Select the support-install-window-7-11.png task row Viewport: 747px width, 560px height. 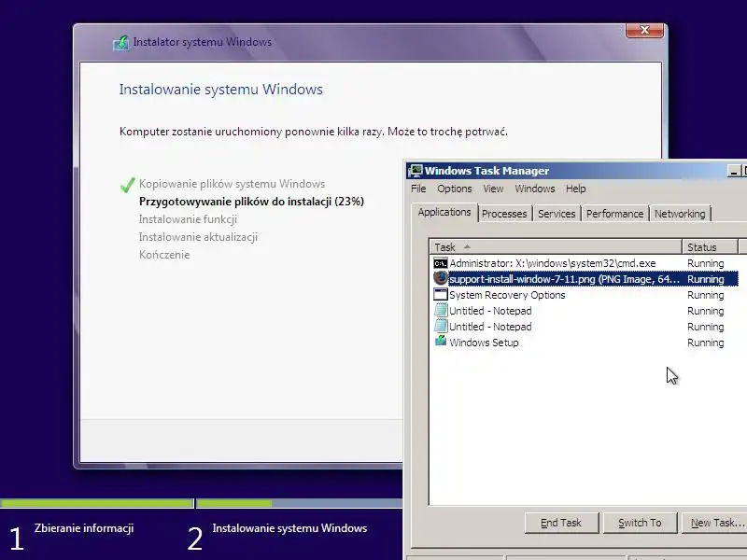pos(585,279)
